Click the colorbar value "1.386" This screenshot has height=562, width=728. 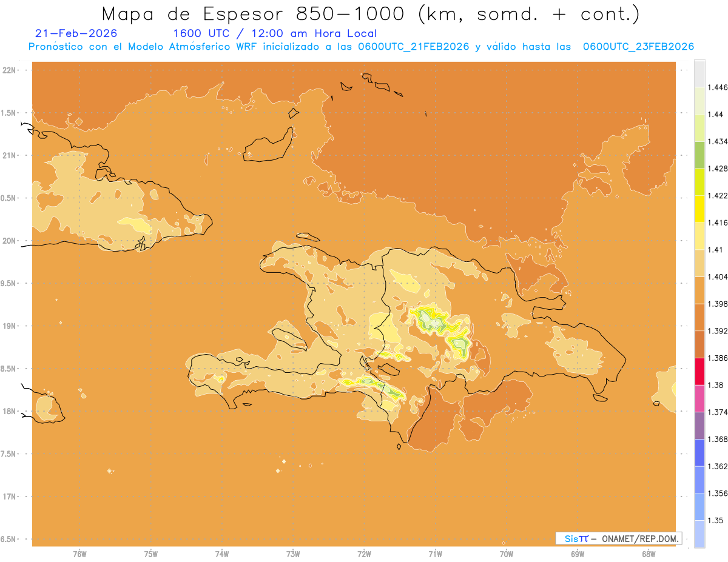718,358
